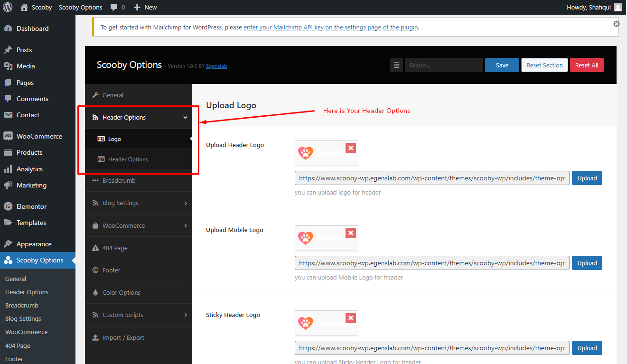Remove the Sticky Header Logo image
Screen dimensions: 627x364
[351, 318]
